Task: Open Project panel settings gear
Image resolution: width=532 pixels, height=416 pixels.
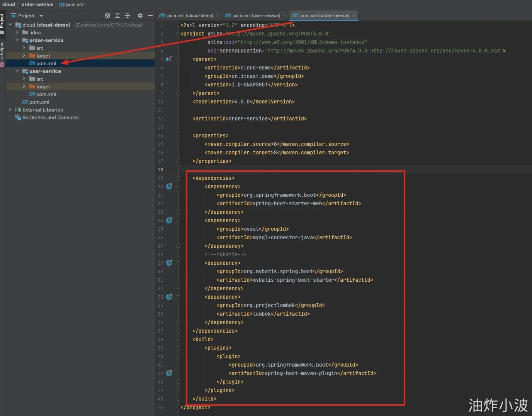Action: (x=140, y=15)
